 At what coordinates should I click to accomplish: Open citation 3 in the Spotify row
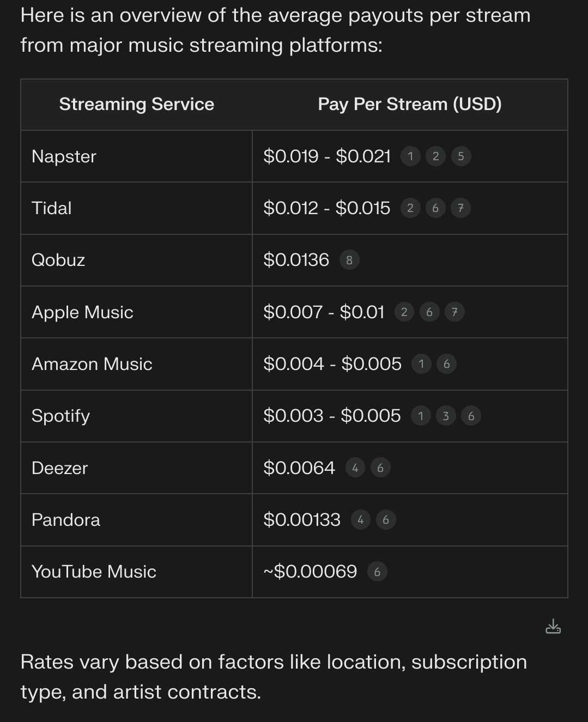click(446, 416)
